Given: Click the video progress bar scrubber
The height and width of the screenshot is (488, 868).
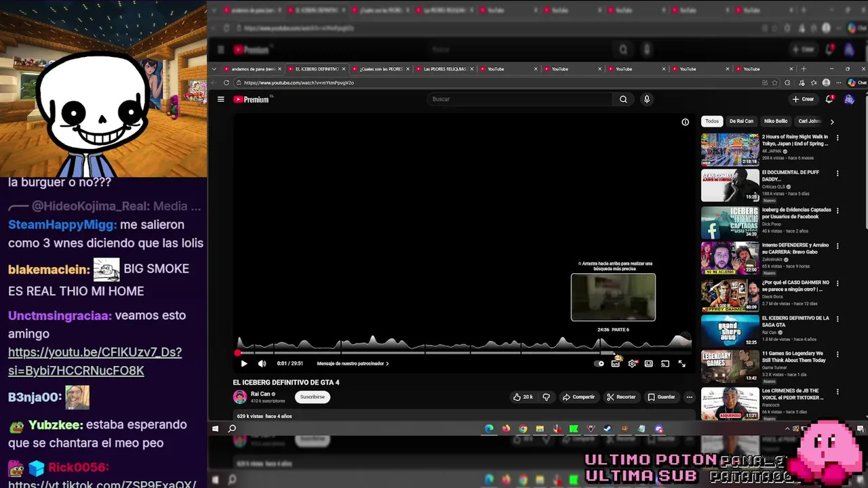Looking at the screenshot, I should click(x=237, y=353).
